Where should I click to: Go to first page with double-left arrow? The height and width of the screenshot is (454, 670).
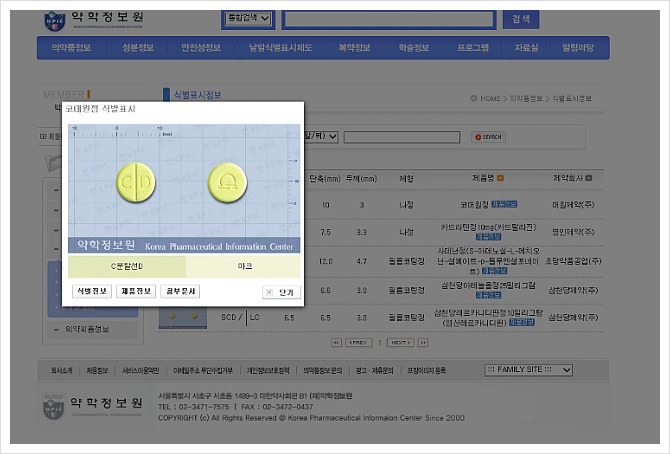(336, 342)
